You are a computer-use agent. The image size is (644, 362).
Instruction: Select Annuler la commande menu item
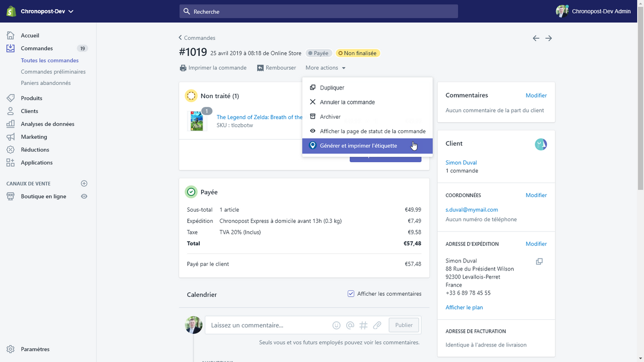(367, 102)
